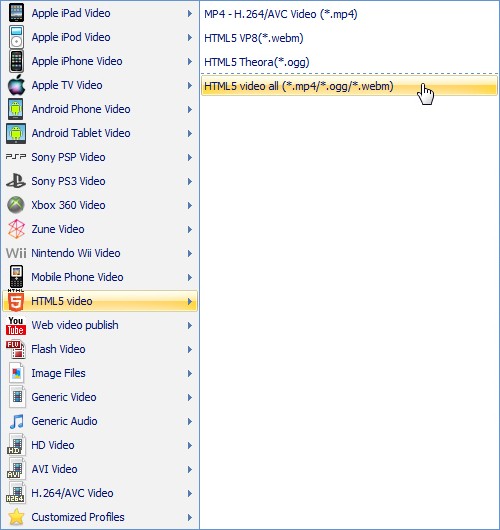Click the Android Phone Video robot icon

pos(16,109)
